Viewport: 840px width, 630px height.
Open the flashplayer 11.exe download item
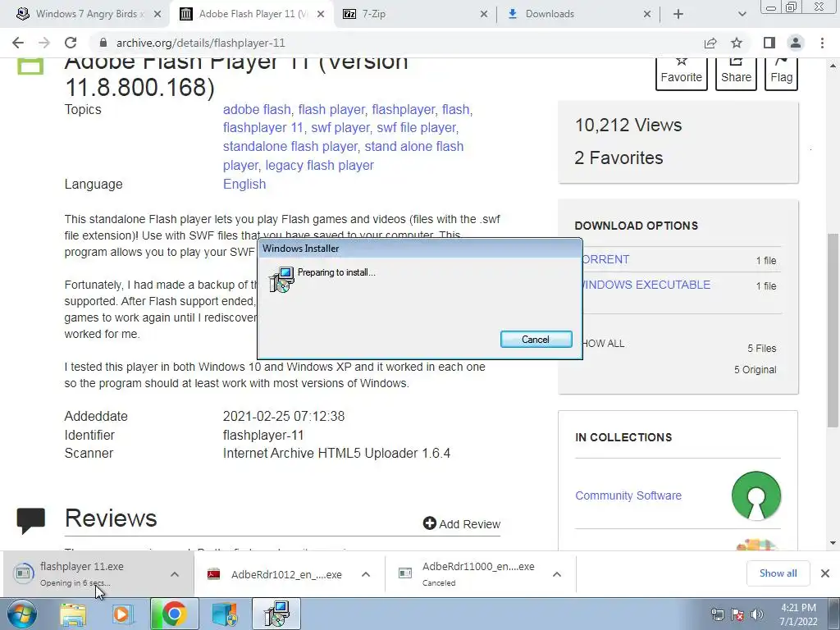coord(83,573)
